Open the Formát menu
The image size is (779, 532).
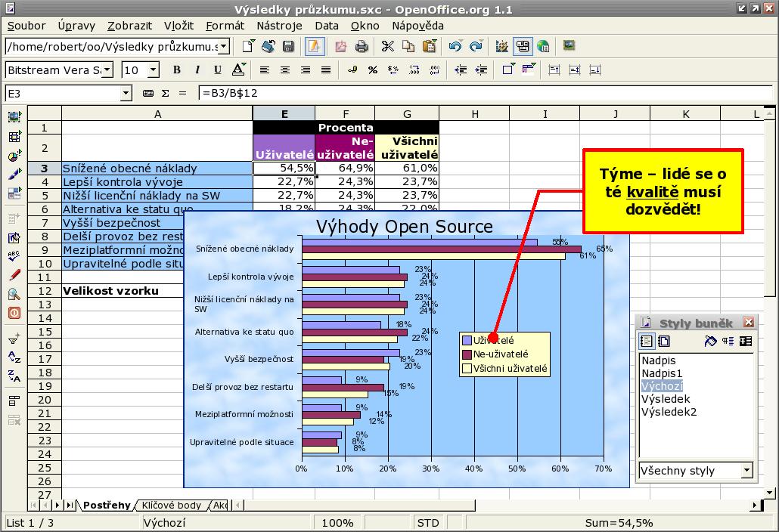point(225,26)
